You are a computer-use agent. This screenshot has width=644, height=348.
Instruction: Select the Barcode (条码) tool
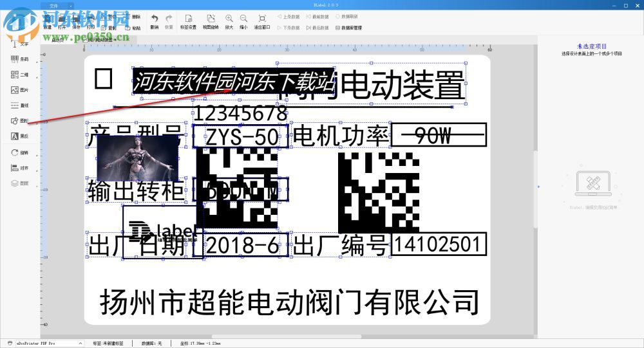pos(19,59)
